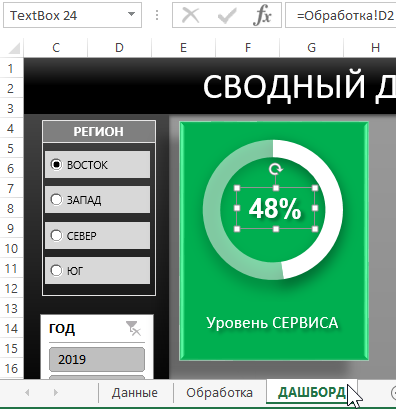Click the Insert Function fx icon
Viewport: 396px width, 409px height.
pos(262,16)
